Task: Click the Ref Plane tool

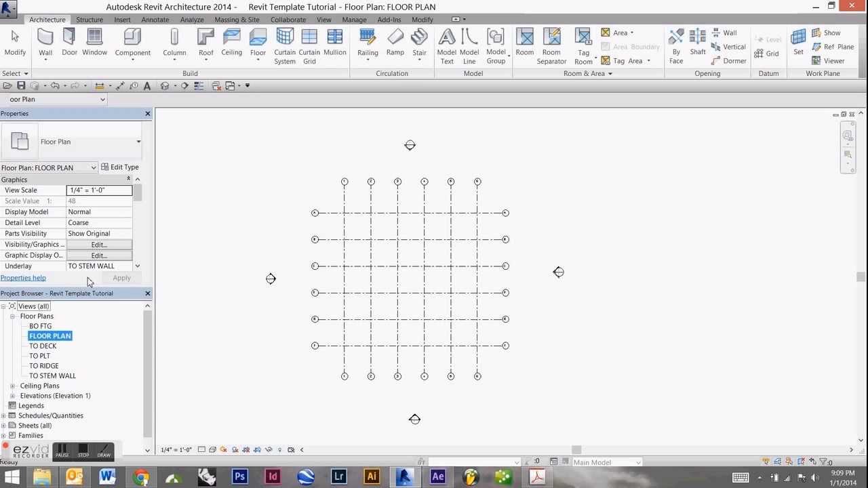Action: (832, 47)
